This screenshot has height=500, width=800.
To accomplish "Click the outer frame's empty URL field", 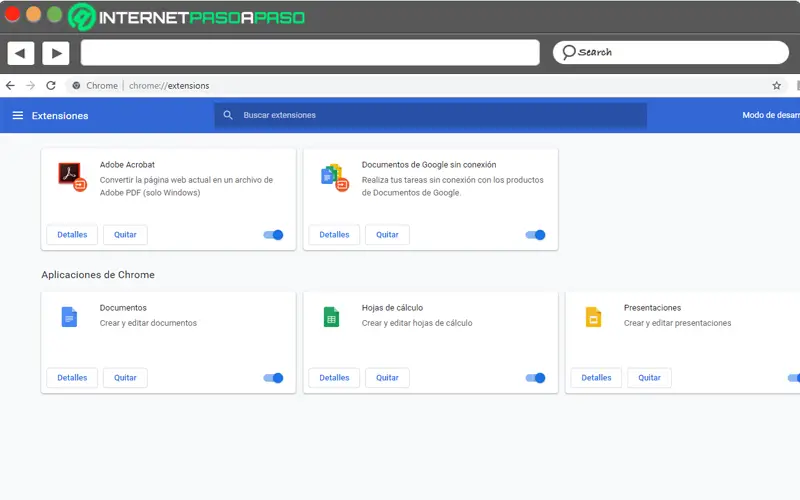I will [x=310, y=53].
